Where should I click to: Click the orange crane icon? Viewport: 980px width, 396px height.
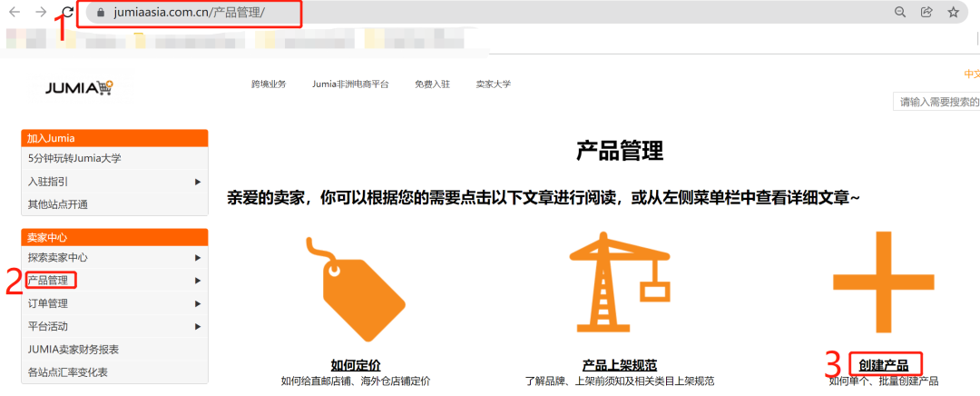619,282
